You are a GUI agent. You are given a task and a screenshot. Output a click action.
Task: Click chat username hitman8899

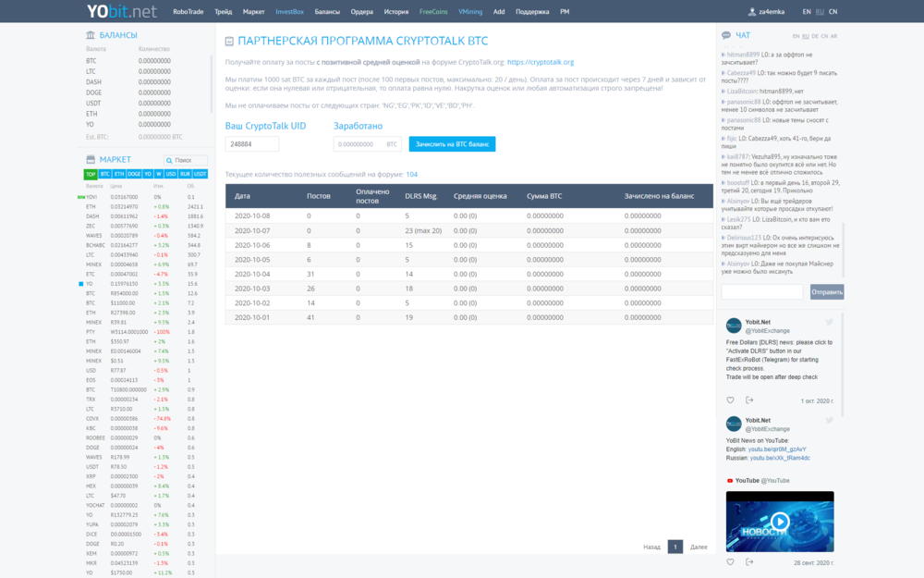[x=743, y=55]
